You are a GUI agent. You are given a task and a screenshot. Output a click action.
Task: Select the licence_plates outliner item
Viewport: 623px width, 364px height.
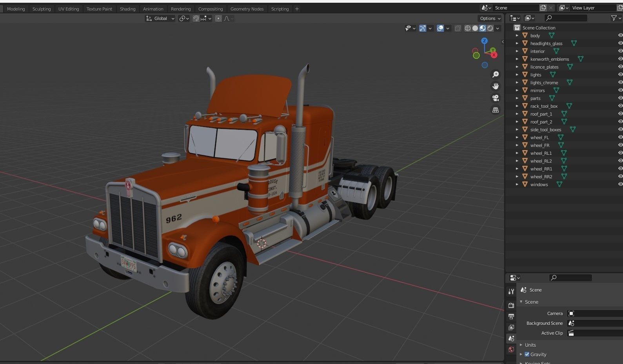coord(544,67)
